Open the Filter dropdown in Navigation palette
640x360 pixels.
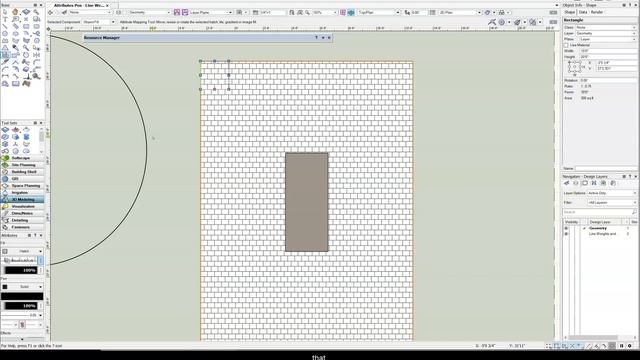612,202
